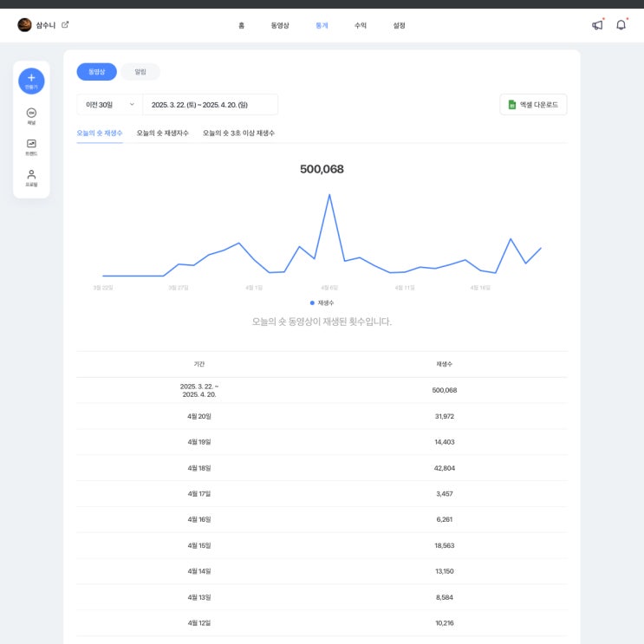Select the blue 동영상 pill toggle
This screenshot has width=644, height=644.
[x=96, y=72]
